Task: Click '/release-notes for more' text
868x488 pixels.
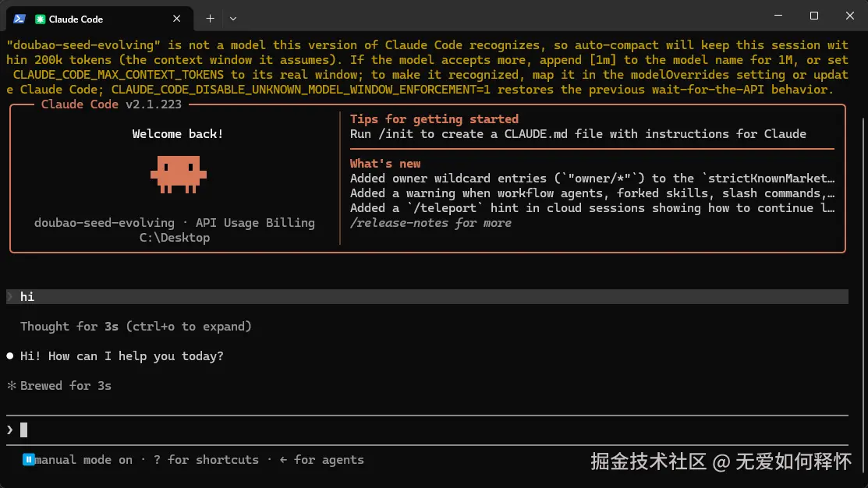Action: [x=430, y=223]
